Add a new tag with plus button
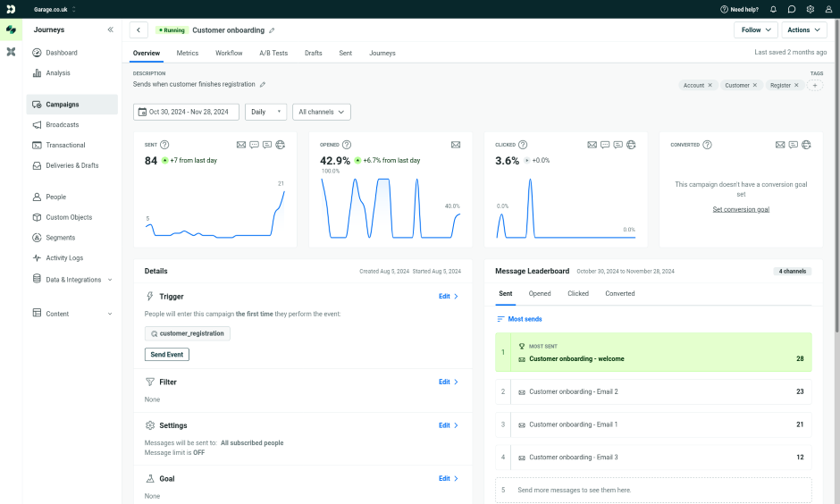 click(815, 85)
